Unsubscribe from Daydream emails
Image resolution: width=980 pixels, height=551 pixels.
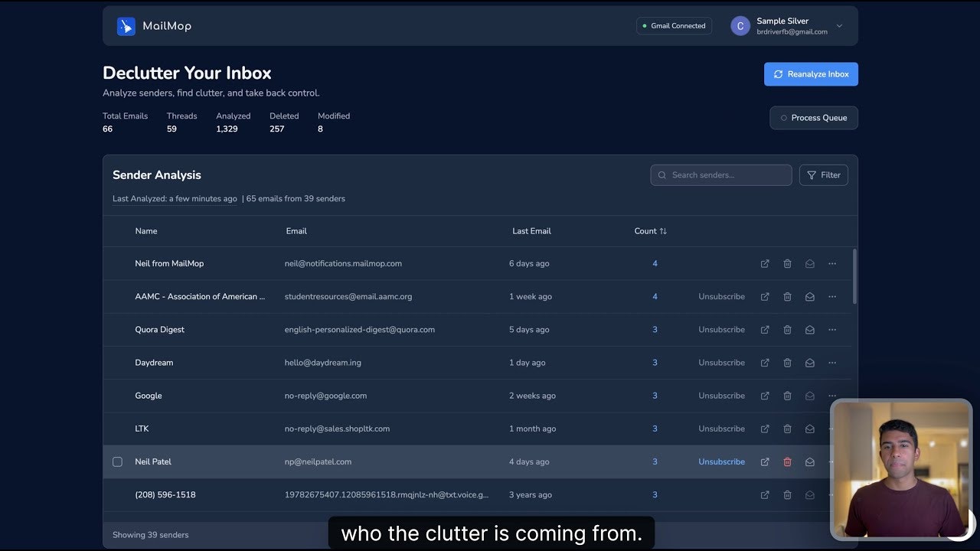[x=721, y=363]
